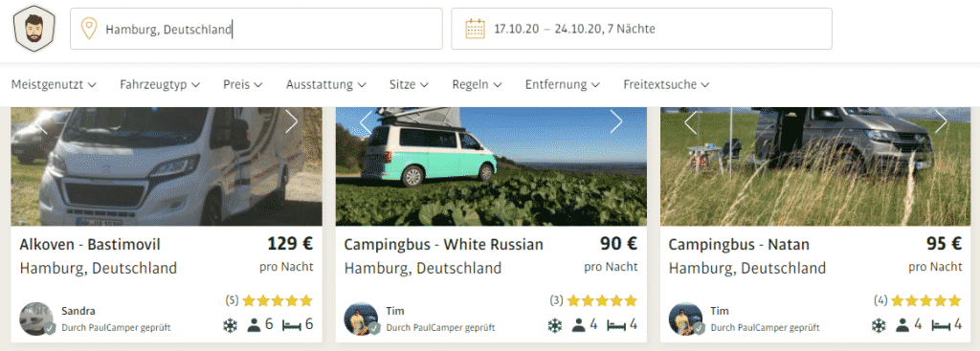The height and width of the screenshot is (351, 980).
Task: Click the bearded man profile avatar icon
Action: coord(34,29)
